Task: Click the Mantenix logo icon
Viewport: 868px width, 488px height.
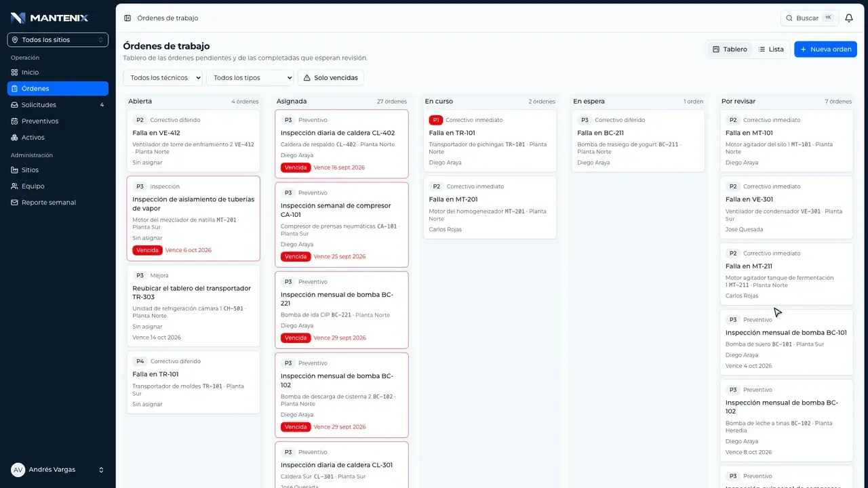Action: (18, 18)
